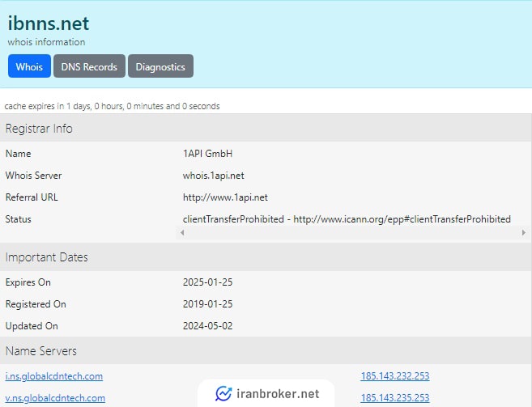The height and width of the screenshot is (407, 532).
Task: Switch to the Diagnostics tab
Action: [160, 66]
